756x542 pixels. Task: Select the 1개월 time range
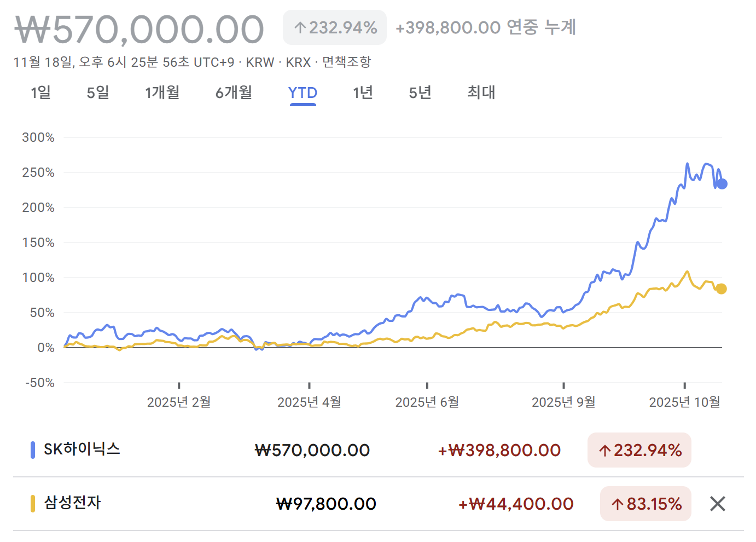pyautogui.click(x=162, y=93)
